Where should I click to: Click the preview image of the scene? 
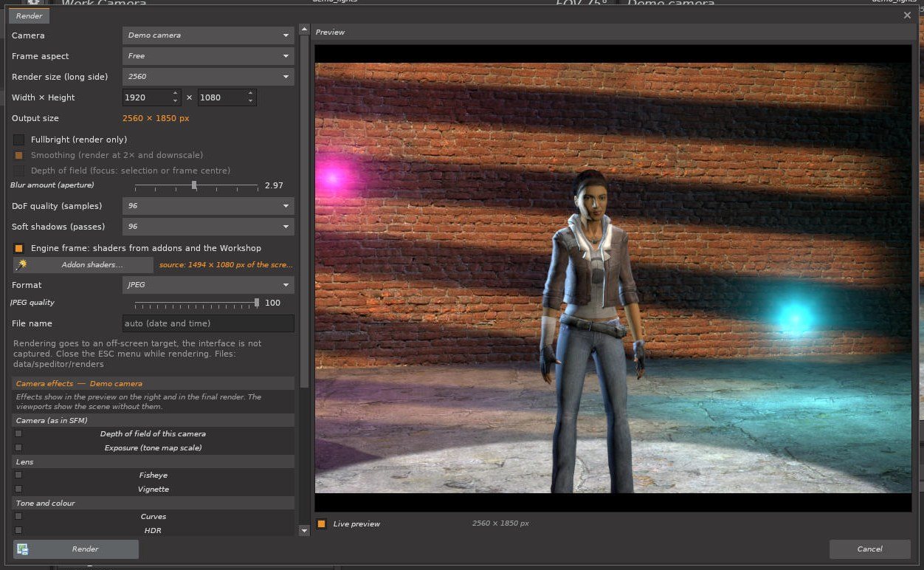point(613,278)
